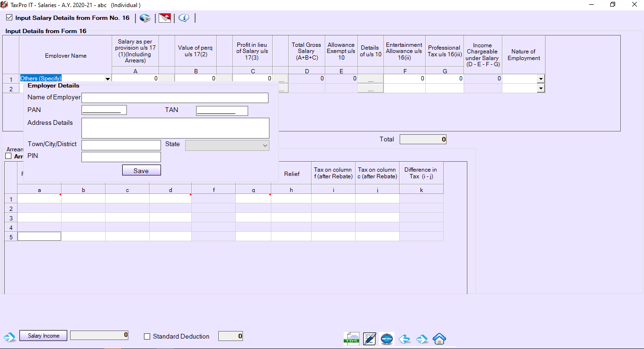Click the PAN input field
The image size is (644, 349).
104,110
